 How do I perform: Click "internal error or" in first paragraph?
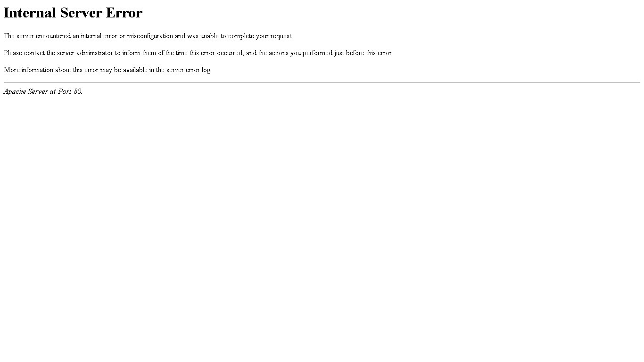pos(103,36)
